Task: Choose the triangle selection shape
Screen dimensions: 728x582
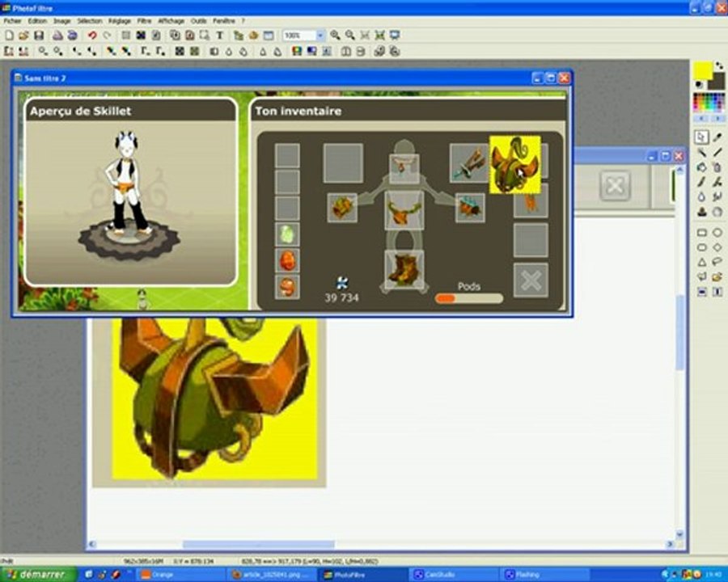Action: [701, 262]
